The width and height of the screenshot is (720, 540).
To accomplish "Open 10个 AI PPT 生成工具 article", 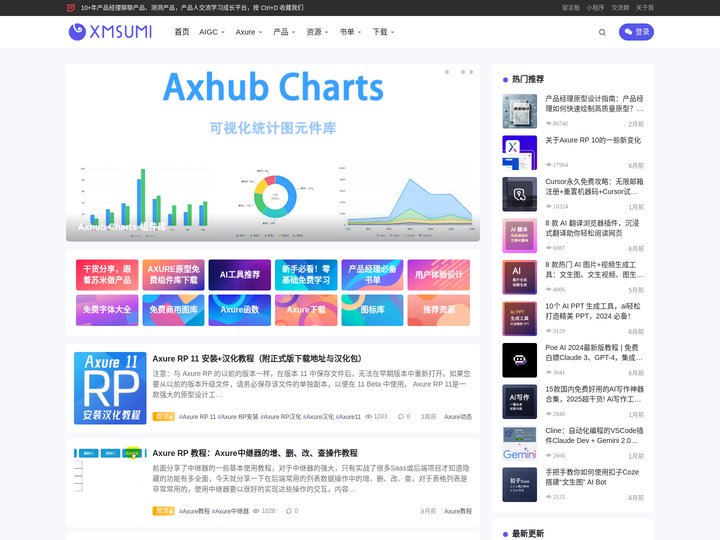I will pyautogui.click(x=593, y=311).
